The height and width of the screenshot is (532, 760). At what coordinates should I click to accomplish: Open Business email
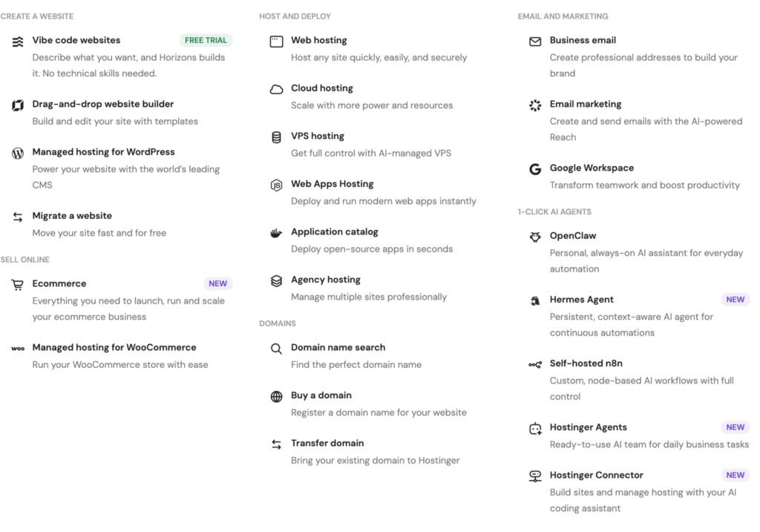pos(583,40)
